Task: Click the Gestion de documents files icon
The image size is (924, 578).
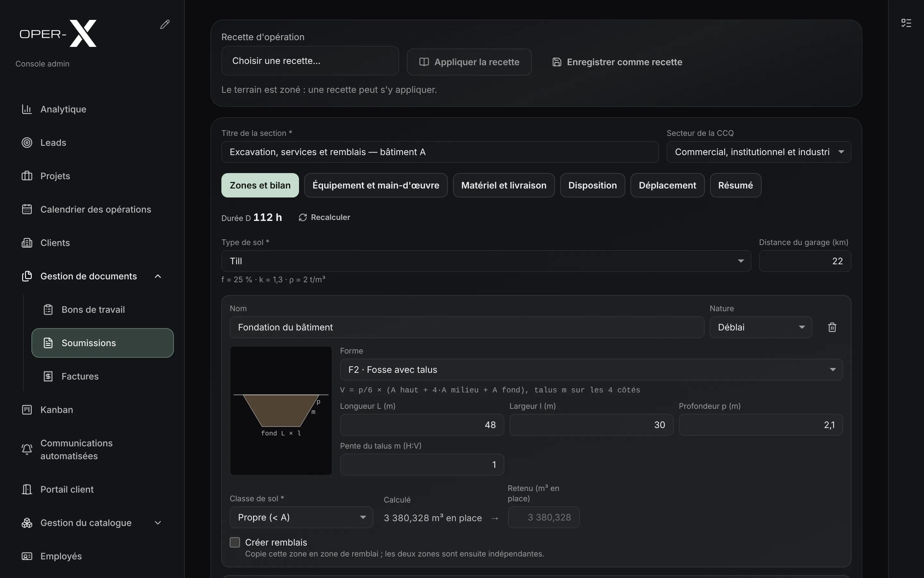Action: [x=27, y=276]
